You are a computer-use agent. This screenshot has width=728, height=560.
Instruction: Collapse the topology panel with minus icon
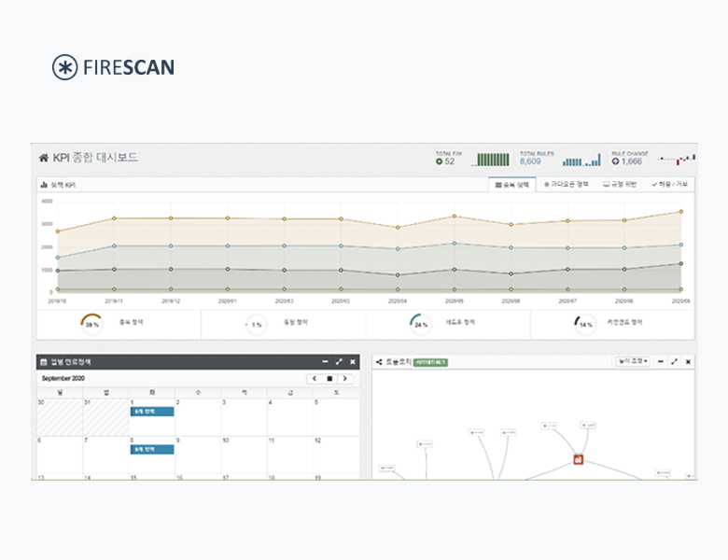(x=660, y=361)
